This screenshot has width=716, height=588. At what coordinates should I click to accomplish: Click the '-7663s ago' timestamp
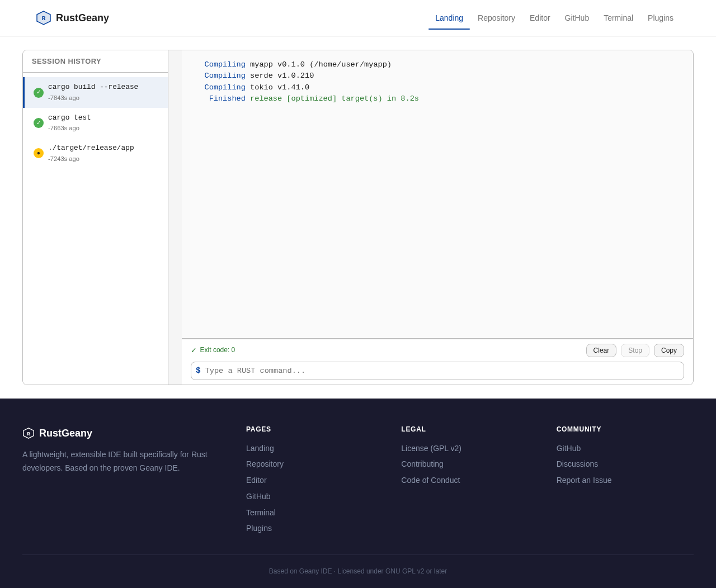(x=64, y=129)
